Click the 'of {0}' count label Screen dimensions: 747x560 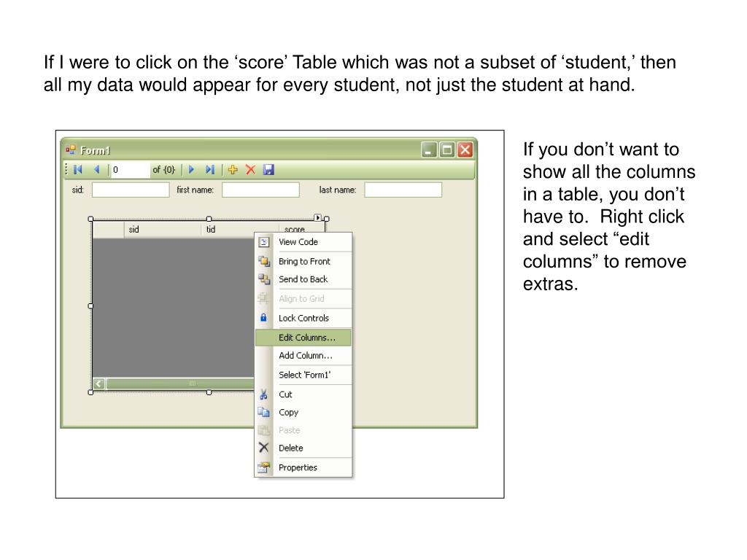click(x=163, y=169)
